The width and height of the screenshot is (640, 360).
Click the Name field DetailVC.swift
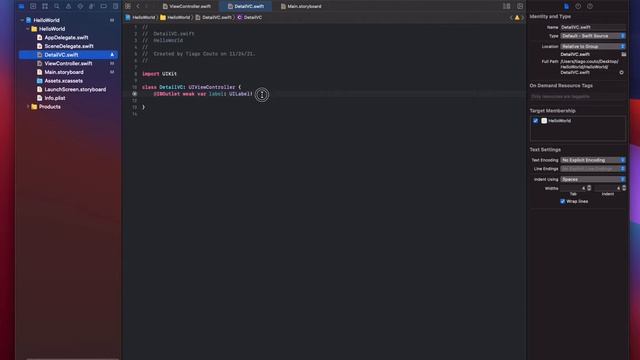(x=593, y=27)
